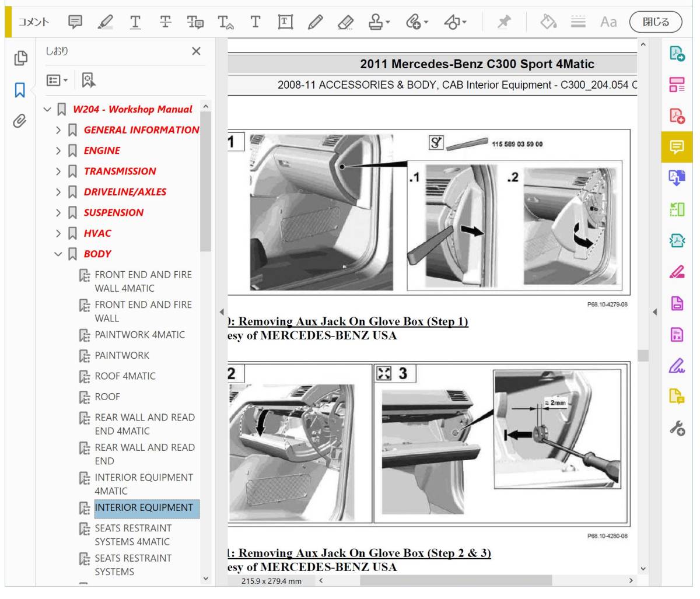Open the Aa text properties
This screenshot has width=700, height=599.
click(x=608, y=22)
